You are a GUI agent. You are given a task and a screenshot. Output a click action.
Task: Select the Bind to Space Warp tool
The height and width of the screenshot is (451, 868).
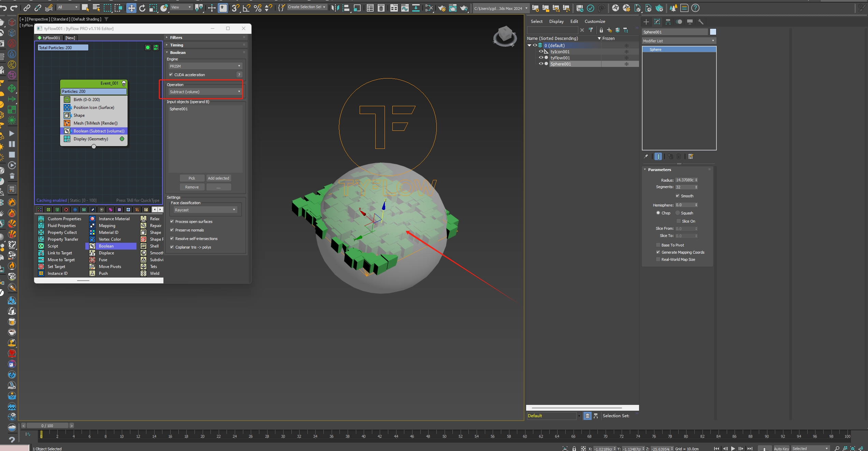pos(49,8)
